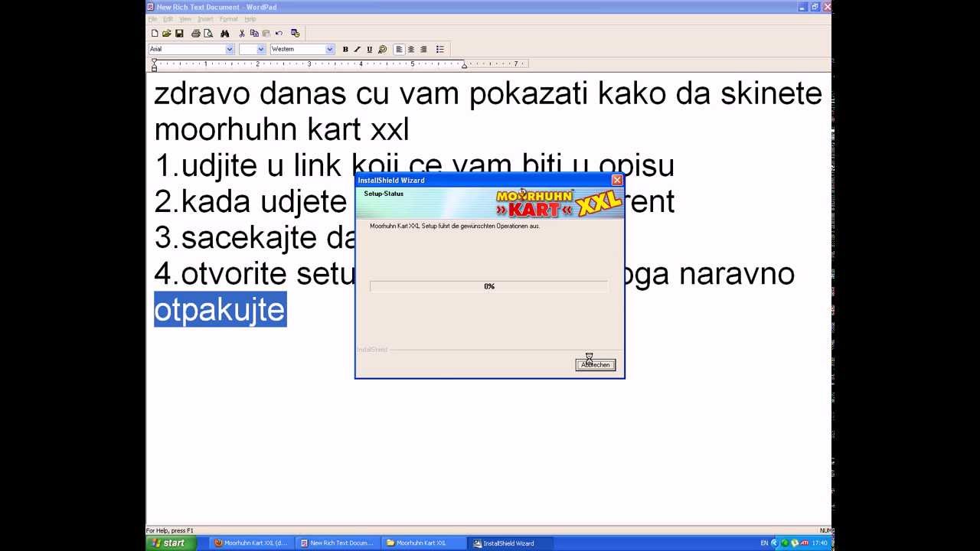Click the Paste toolbar icon
Screen dimensions: 980x551
266,34
